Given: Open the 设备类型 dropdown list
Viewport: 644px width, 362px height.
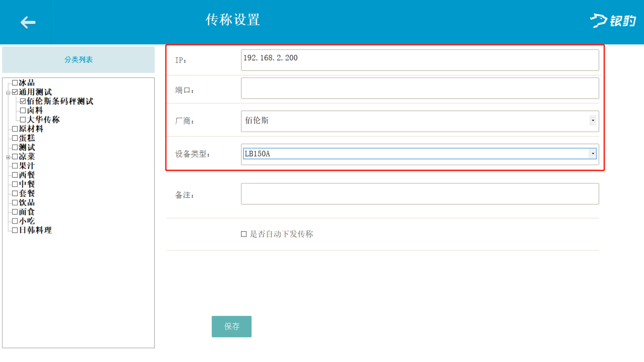Looking at the screenshot, I should 593,154.
